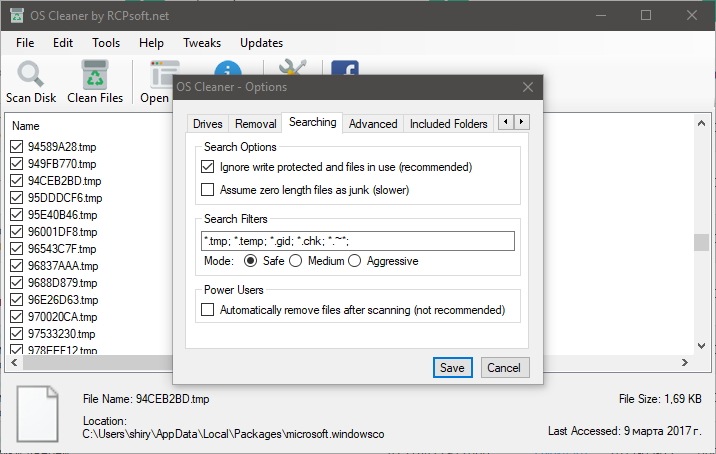
Task: Click the OS Cleaner app icon in title bar
Action: tap(17, 16)
